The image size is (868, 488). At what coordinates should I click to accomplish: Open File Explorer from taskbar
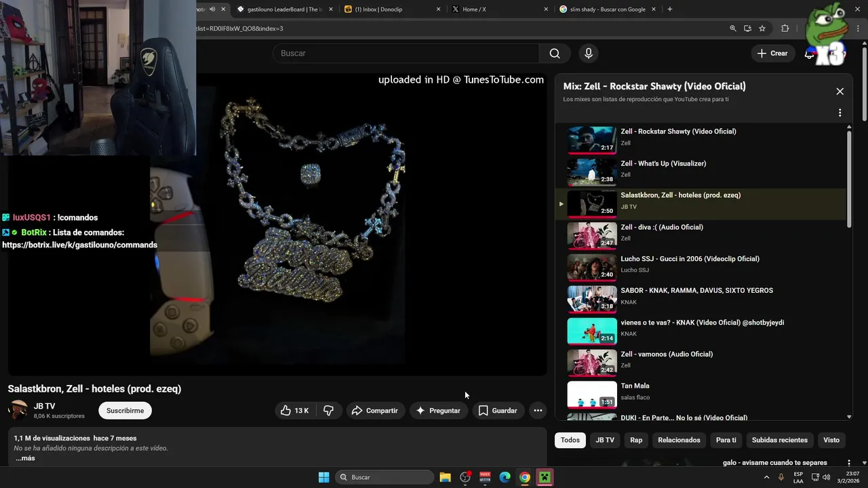pyautogui.click(x=445, y=477)
